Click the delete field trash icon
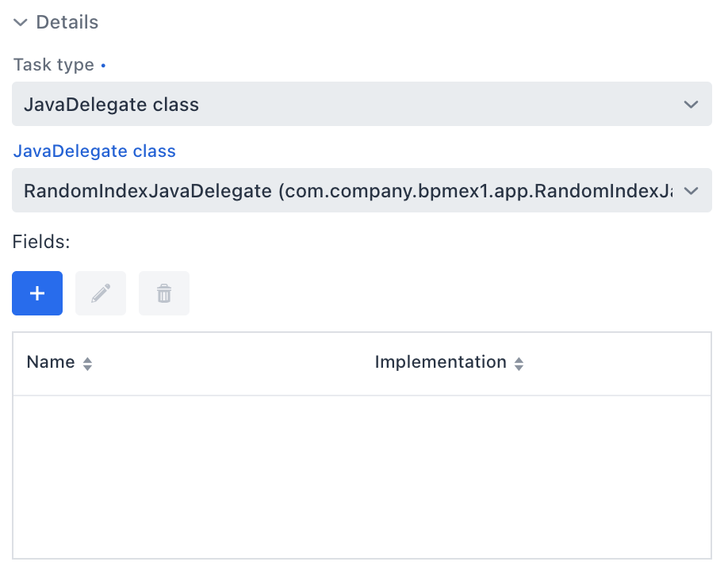 (x=163, y=293)
